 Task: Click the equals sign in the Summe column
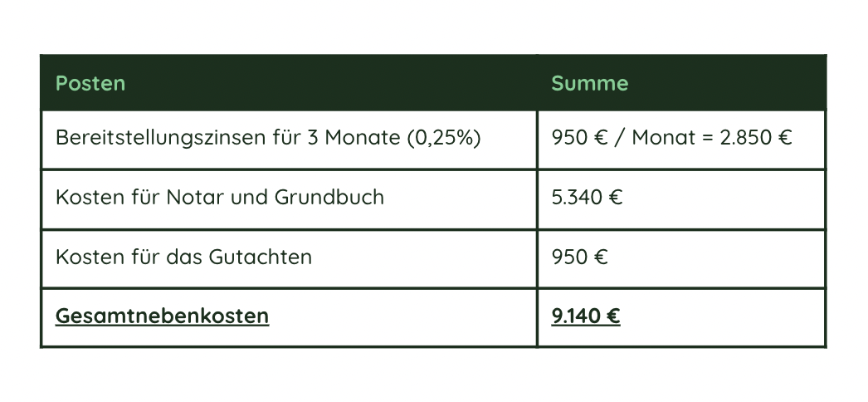(707, 138)
